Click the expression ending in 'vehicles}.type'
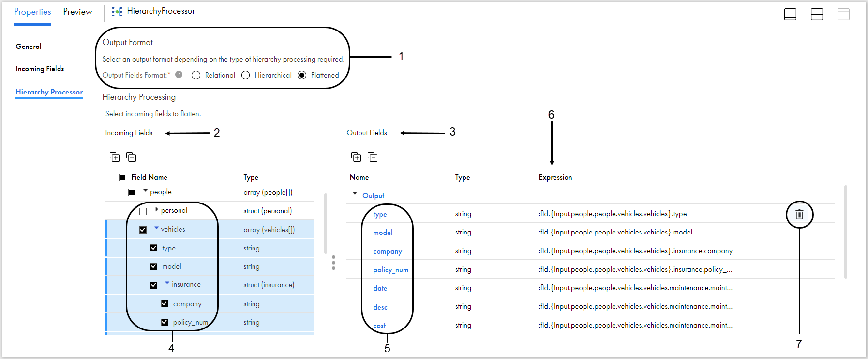The width and height of the screenshot is (868, 359). coord(613,214)
